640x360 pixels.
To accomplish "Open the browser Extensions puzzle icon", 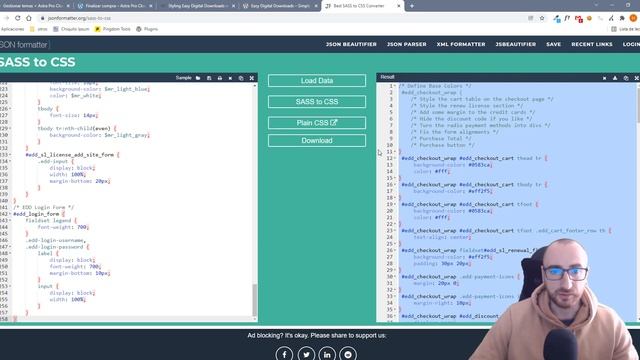I will pyautogui.click(x=622, y=18).
